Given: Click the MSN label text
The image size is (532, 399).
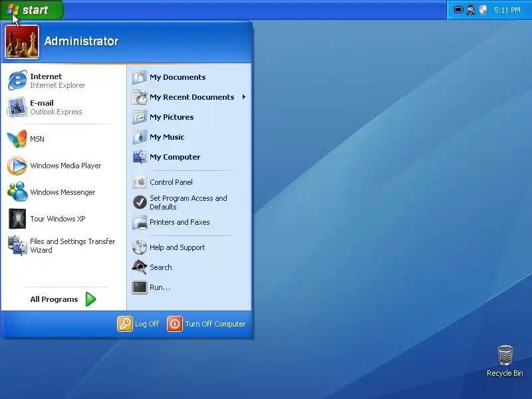Looking at the screenshot, I should click(x=37, y=139).
